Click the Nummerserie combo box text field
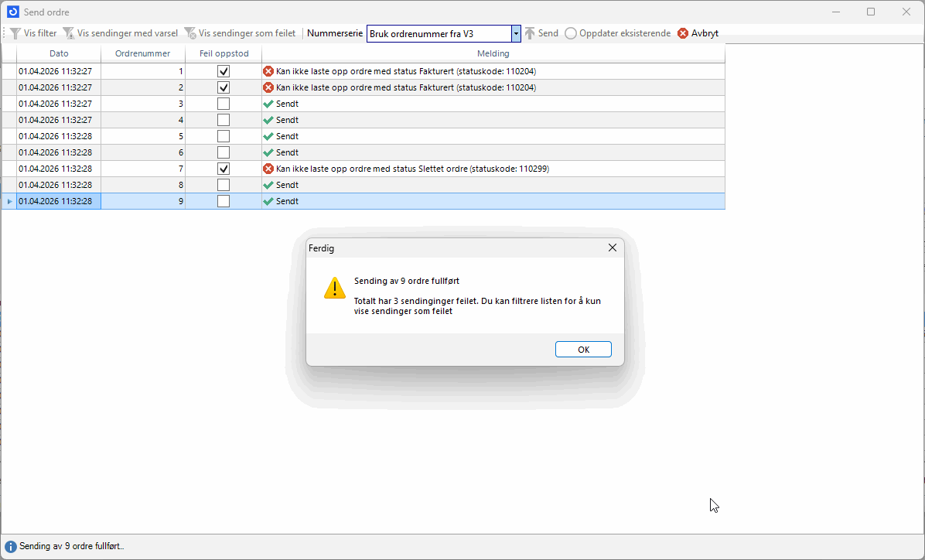This screenshot has width=925, height=560. (x=439, y=34)
